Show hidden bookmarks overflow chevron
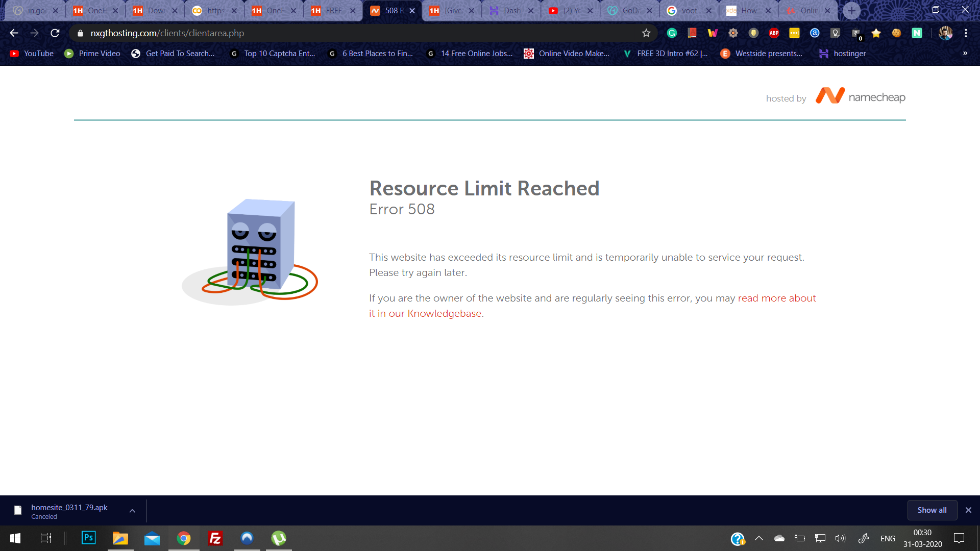Image resolution: width=980 pixels, height=551 pixels. tap(965, 53)
